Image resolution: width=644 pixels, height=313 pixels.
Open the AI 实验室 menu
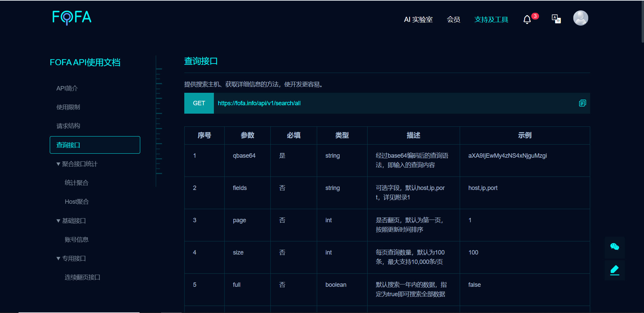click(x=418, y=19)
